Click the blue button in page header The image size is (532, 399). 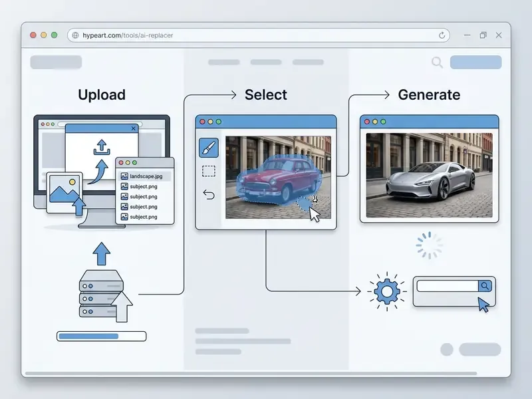(475, 62)
